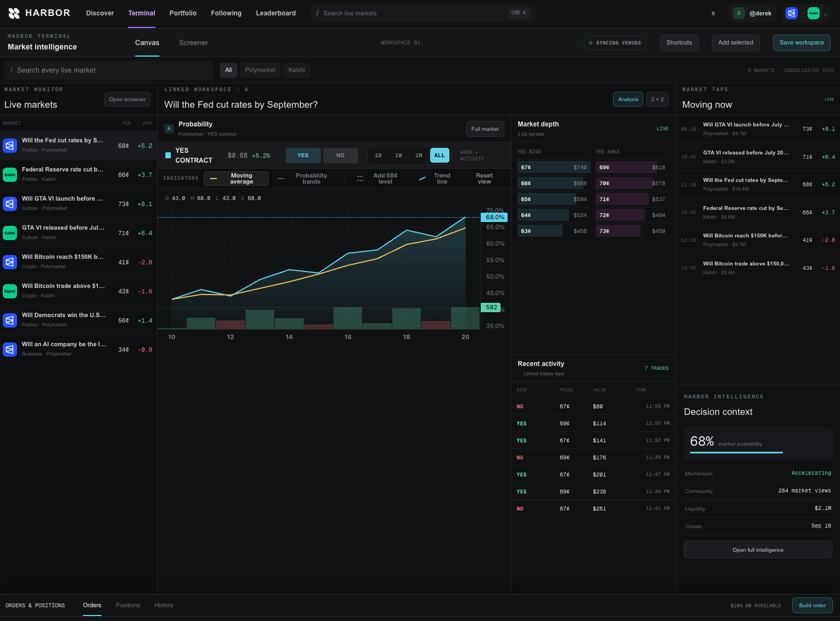Click Polymarket icon on Will GTA VI launch row
The image size is (840, 621).
click(10, 204)
